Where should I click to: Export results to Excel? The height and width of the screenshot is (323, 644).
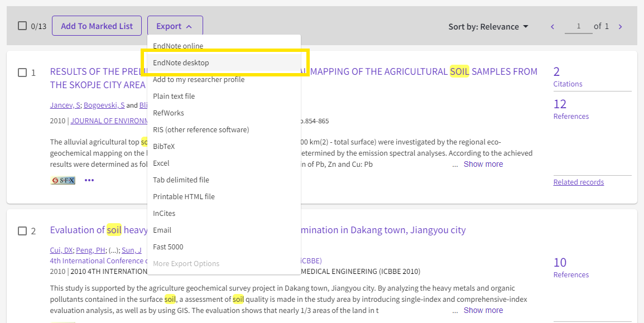161,163
